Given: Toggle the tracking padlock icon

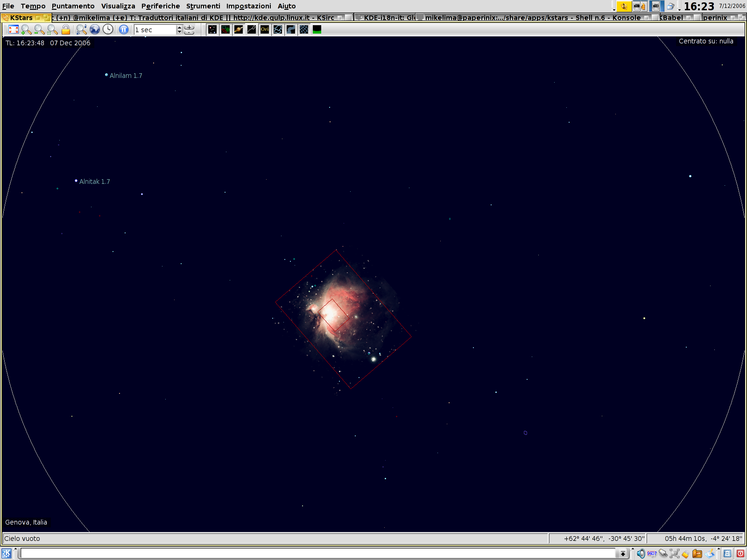Looking at the screenshot, I should click(x=66, y=29).
